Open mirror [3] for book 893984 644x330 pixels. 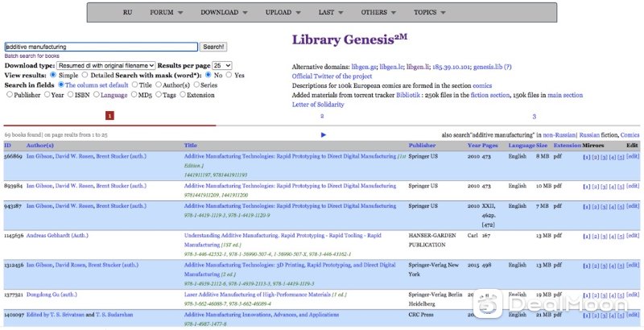(x=604, y=187)
